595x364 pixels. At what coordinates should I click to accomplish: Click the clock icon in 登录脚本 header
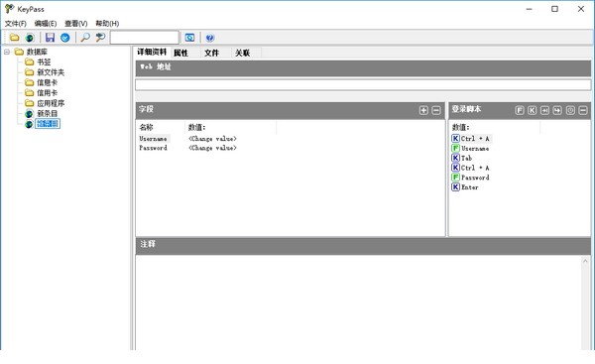click(570, 110)
